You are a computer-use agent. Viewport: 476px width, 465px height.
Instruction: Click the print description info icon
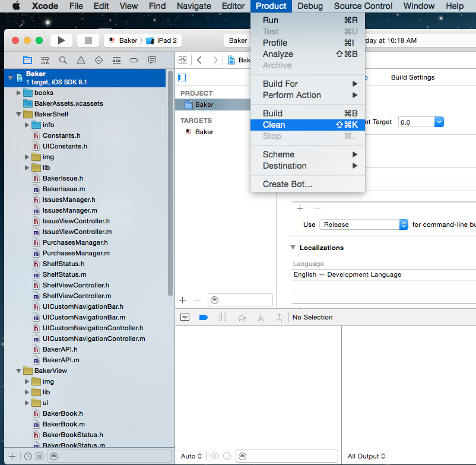click(x=227, y=456)
